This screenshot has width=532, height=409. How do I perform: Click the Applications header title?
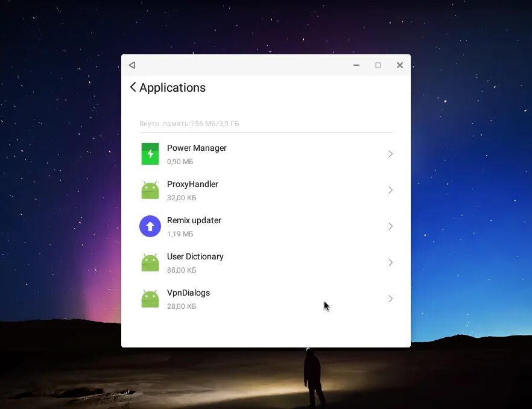173,87
